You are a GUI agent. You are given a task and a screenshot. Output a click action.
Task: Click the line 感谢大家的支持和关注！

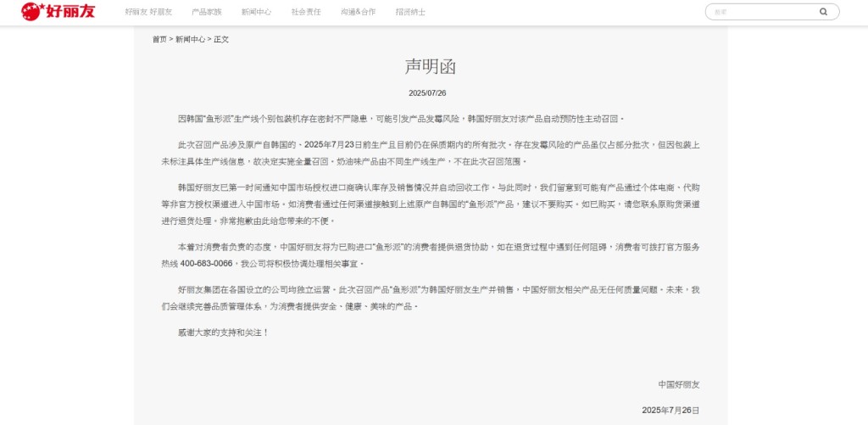point(224,333)
